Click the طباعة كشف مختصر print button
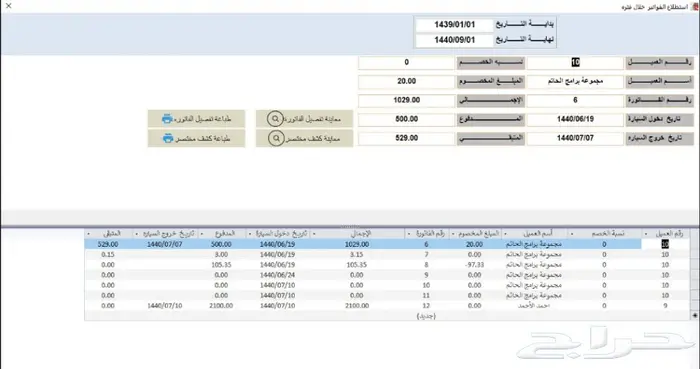 tap(196, 138)
